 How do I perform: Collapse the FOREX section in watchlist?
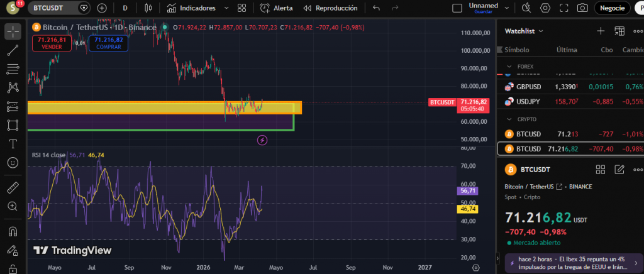point(509,66)
